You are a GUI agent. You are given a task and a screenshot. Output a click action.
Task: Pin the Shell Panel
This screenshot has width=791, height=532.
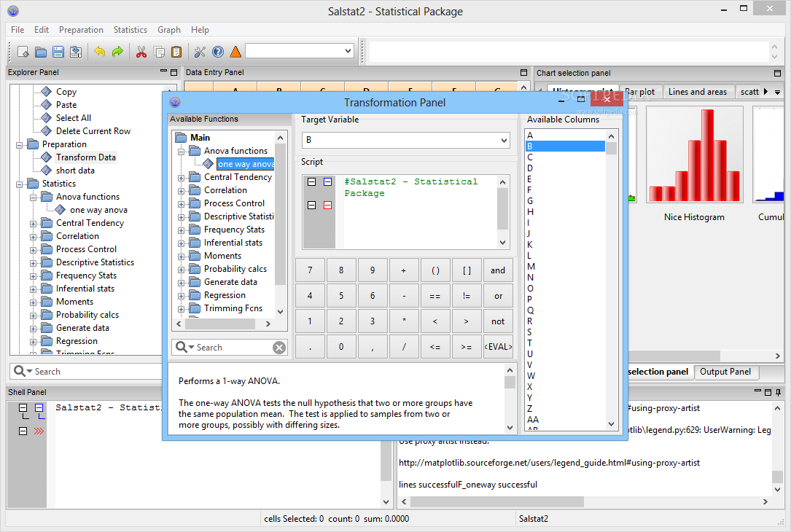pos(779,392)
